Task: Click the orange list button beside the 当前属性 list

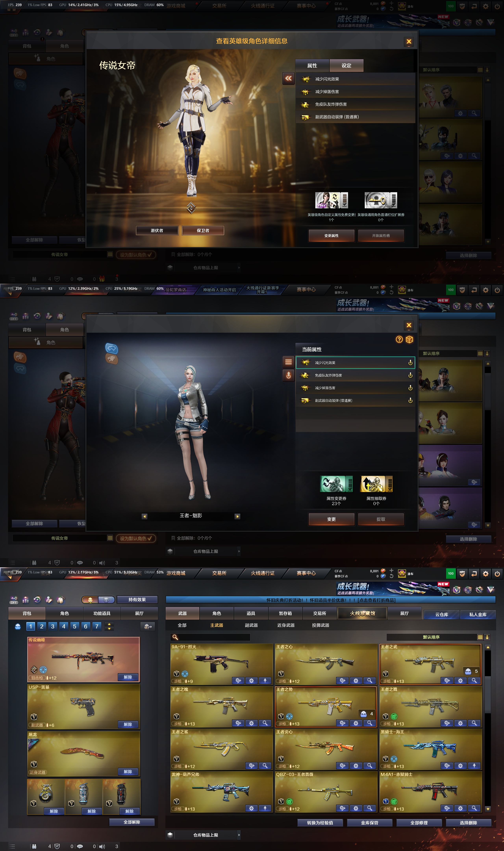Action: tap(288, 362)
